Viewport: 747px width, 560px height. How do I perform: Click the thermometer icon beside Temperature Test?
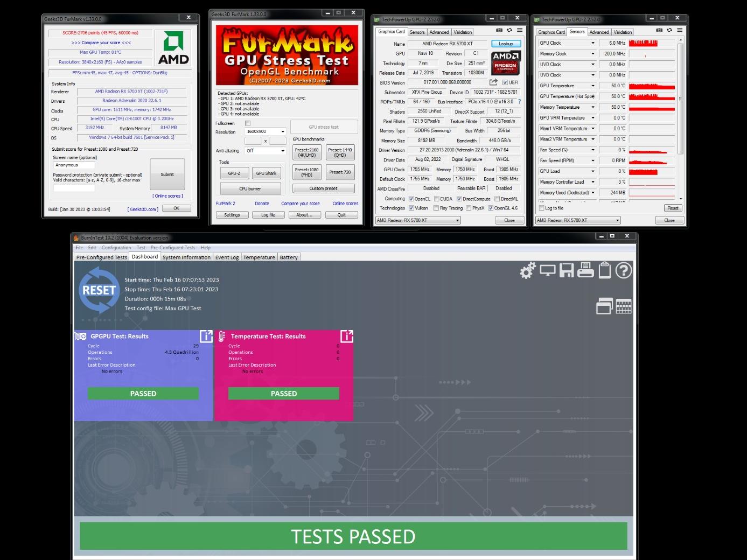[221, 337]
